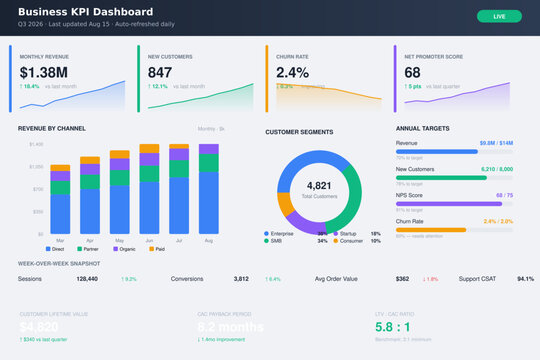Select the Churn Rate target progress bar
The width and height of the screenshot is (540, 360).
tap(454, 230)
